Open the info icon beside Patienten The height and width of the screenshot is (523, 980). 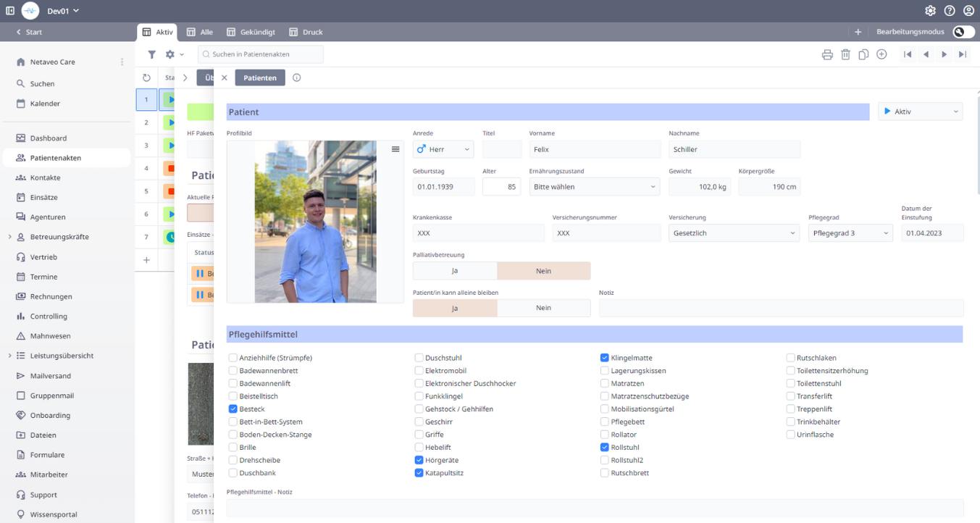(296, 78)
